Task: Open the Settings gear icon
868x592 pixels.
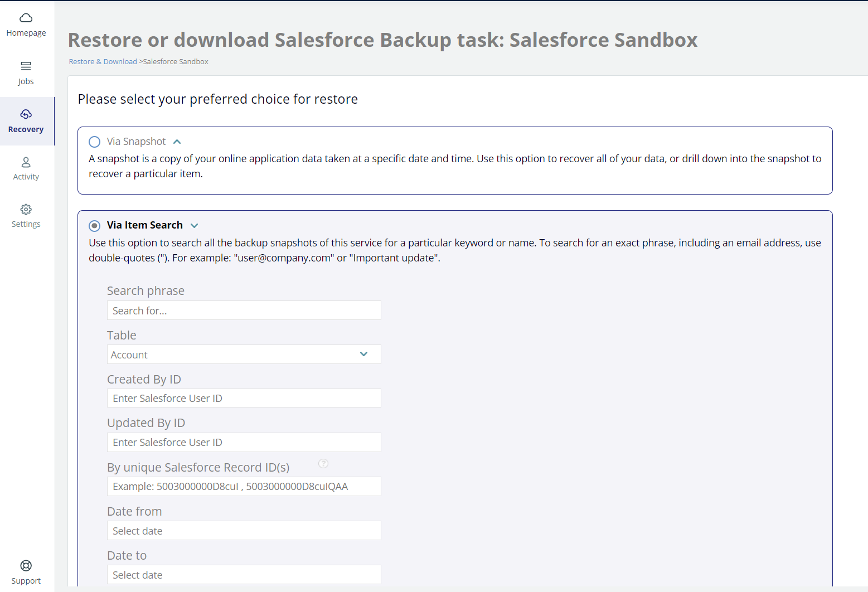Action: [26, 209]
